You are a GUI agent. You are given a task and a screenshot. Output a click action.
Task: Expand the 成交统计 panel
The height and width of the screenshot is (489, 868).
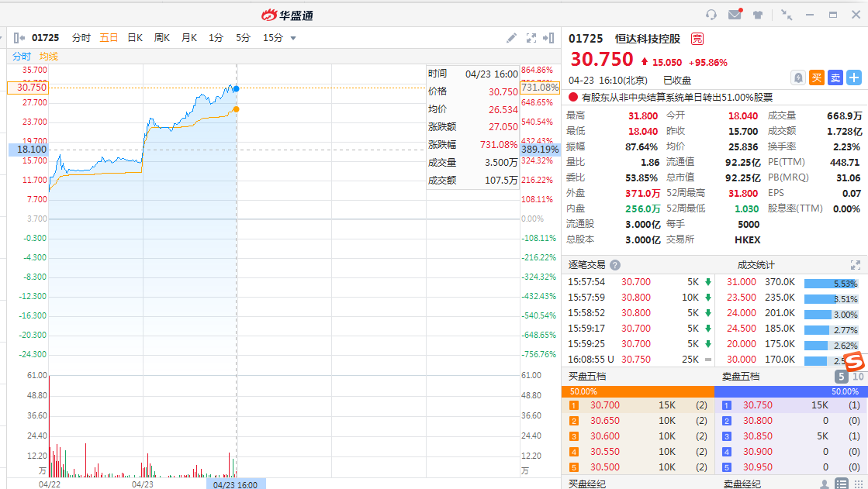click(x=856, y=265)
